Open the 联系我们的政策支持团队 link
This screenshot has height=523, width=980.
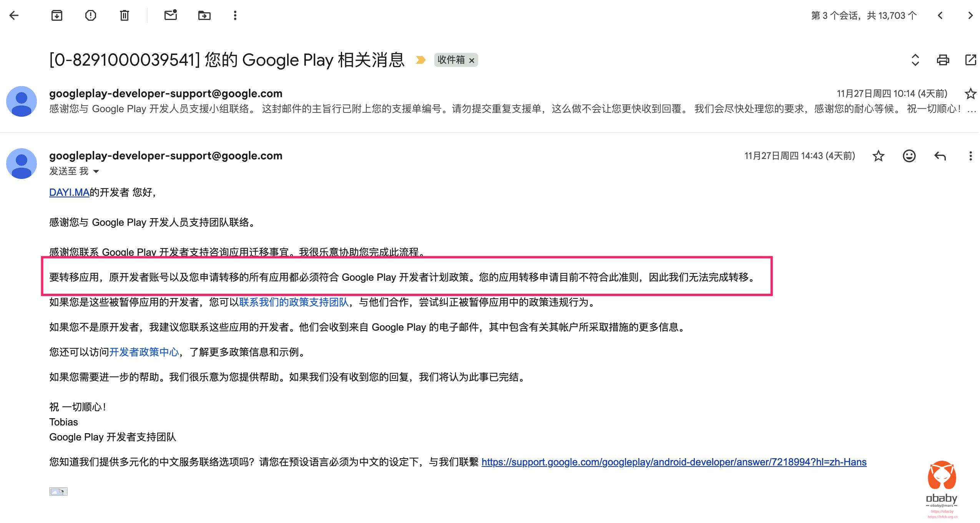(x=294, y=302)
